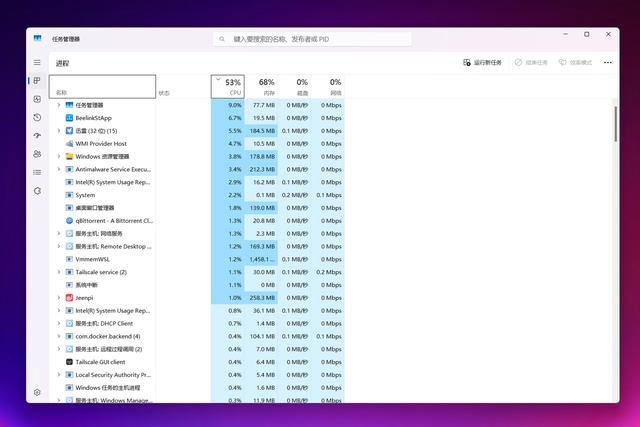Screen dimensions: 640x427
Task: Sort by the 名称 column header
Action: click(102, 87)
